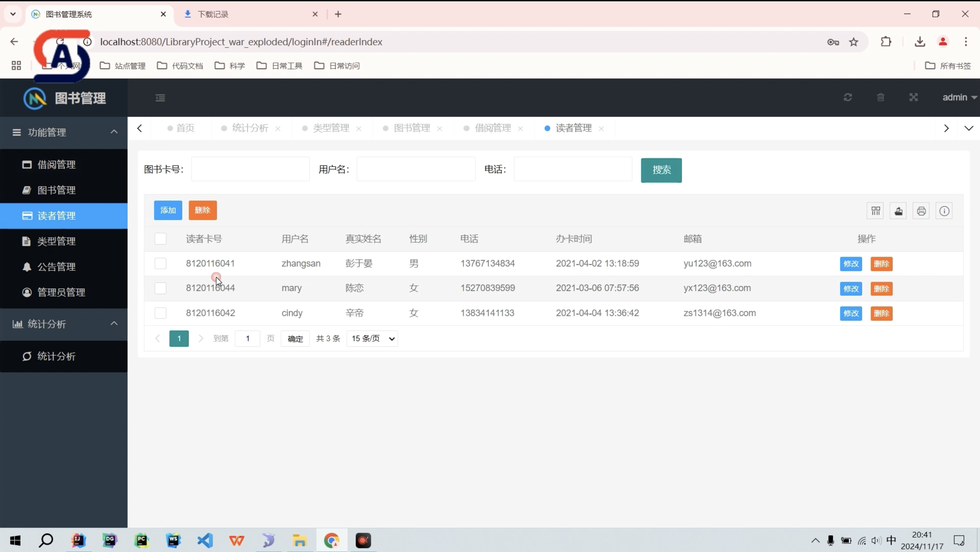Toggle the sidebar collapse icon in header
Viewport: 980px width, 552px height.
[x=160, y=98]
